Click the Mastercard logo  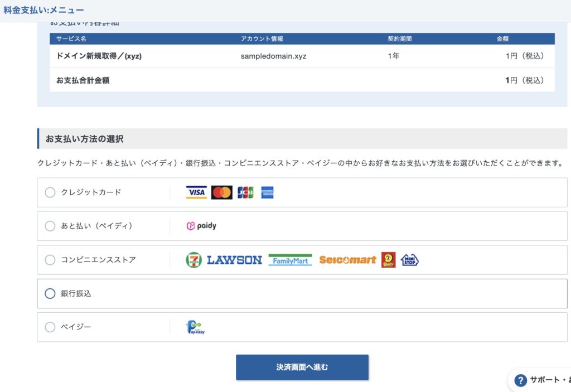[222, 192]
